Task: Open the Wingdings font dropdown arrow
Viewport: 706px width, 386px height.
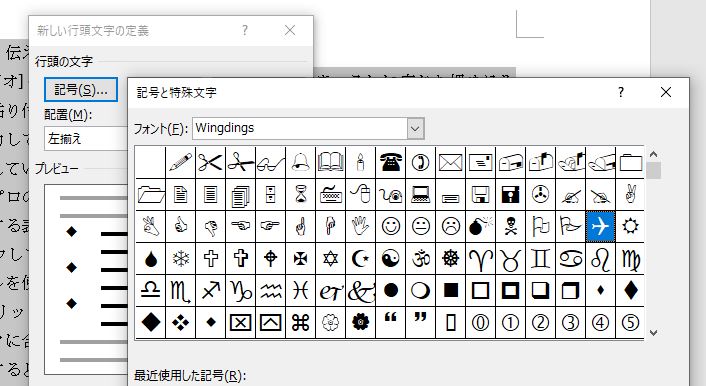Action: (x=415, y=129)
